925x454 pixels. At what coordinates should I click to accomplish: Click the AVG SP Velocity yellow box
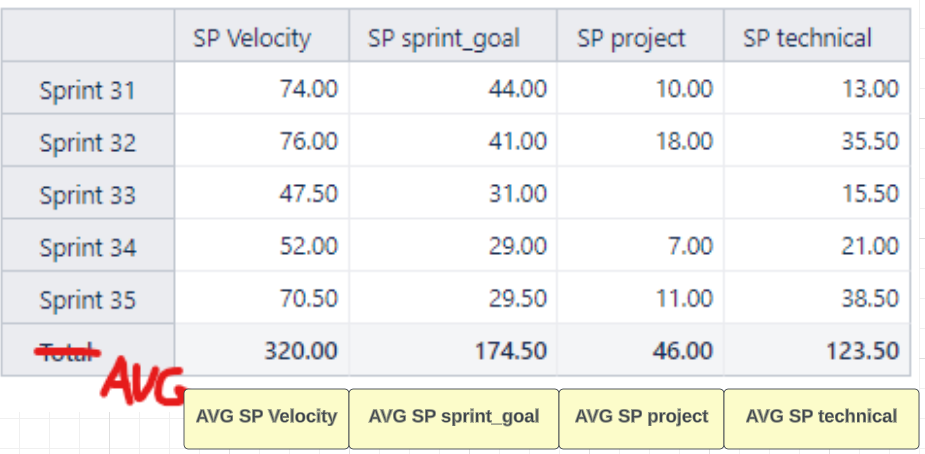266,419
